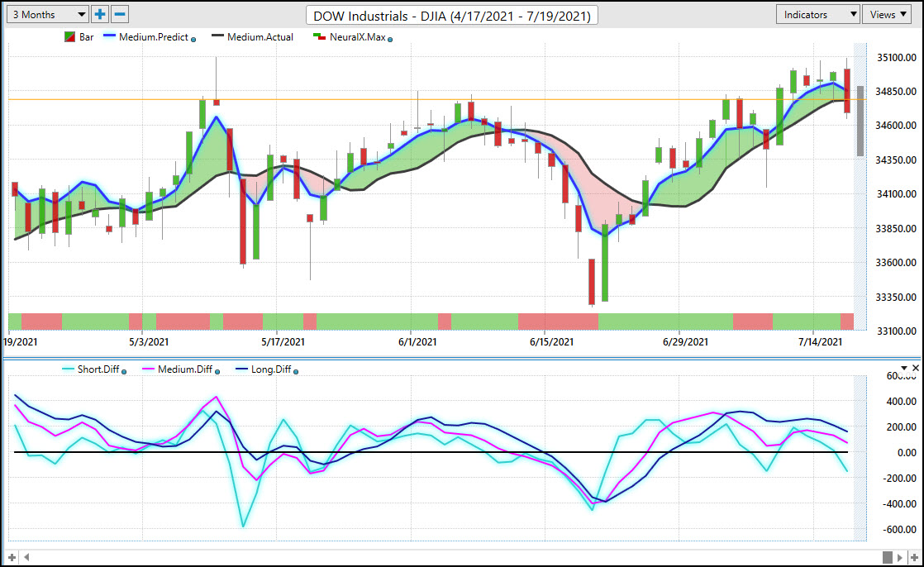Click the NeuralX.Max green-red legend icon
Screen dimensions: 924x567
[x=319, y=37]
